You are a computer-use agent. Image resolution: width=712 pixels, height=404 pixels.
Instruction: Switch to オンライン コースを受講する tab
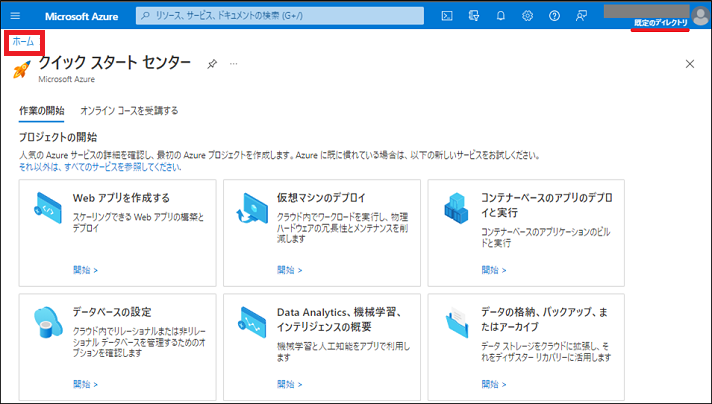[129, 111]
